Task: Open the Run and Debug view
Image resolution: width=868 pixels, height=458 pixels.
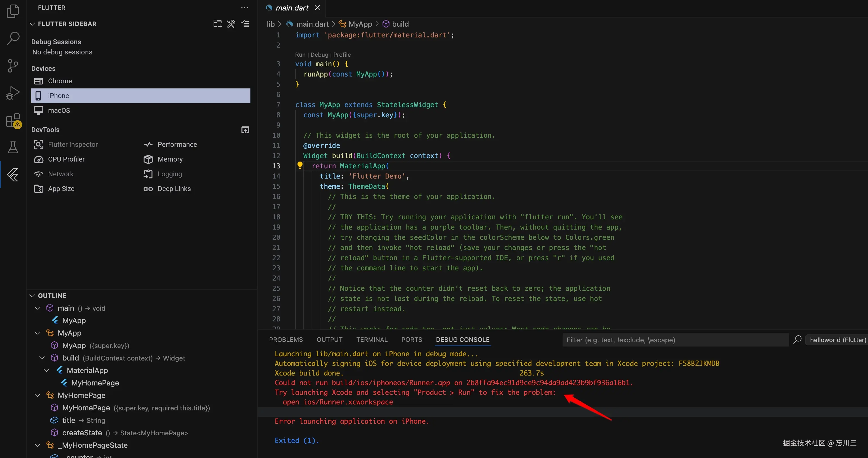Action: coord(13,93)
